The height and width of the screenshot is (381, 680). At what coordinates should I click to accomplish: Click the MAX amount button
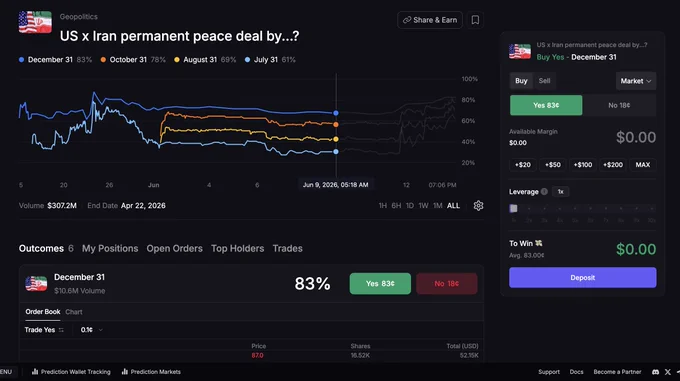point(643,165)
